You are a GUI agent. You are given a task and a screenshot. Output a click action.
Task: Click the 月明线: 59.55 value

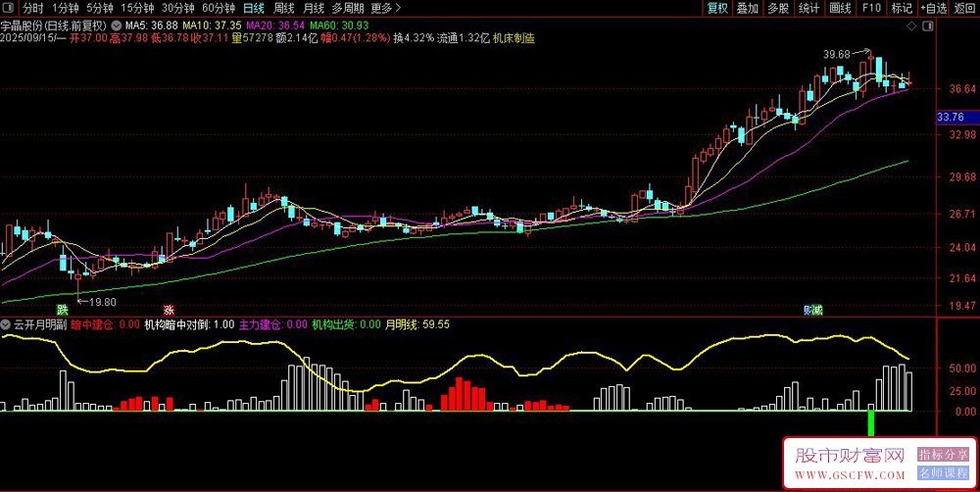coord(416,324)
